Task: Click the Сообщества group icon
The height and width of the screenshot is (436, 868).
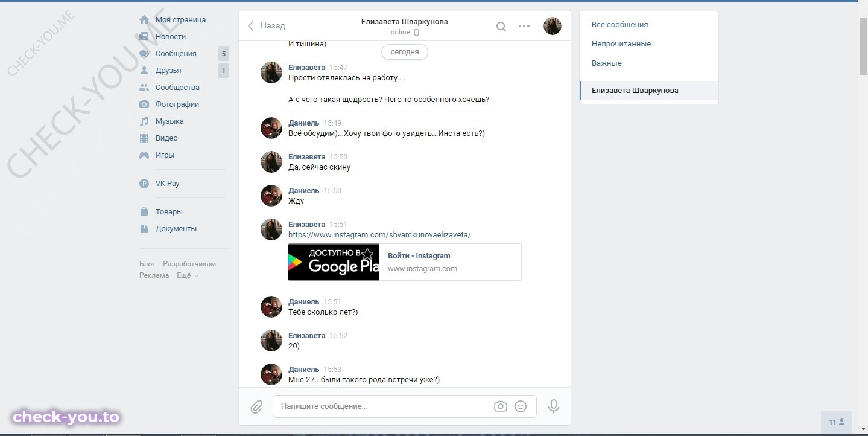Action: tap(144, 88)
